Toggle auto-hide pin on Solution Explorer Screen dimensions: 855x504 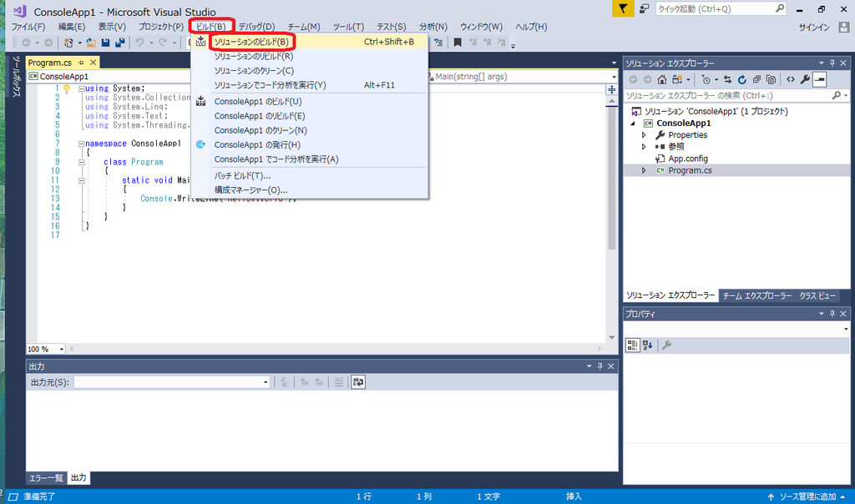(832, 63)
